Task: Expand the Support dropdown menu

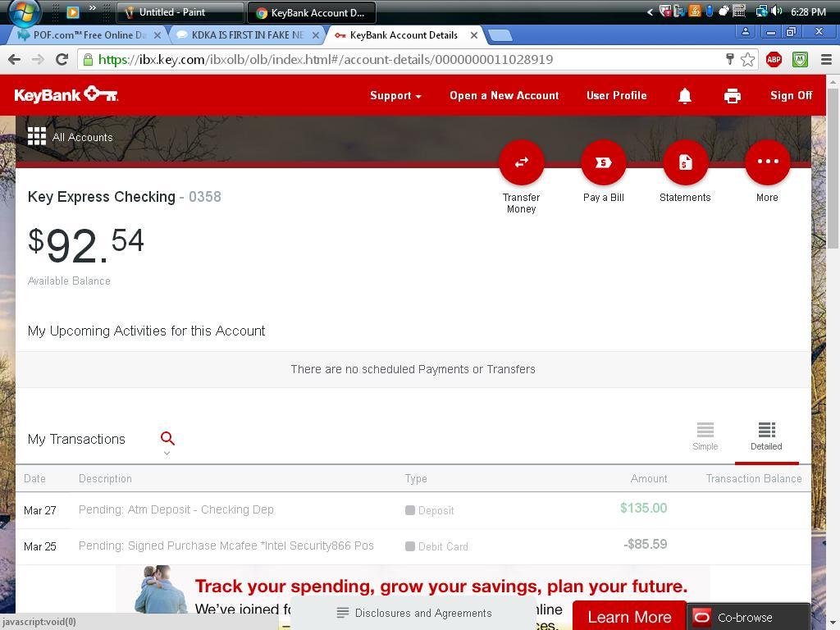Action: (x=395, y=96)
